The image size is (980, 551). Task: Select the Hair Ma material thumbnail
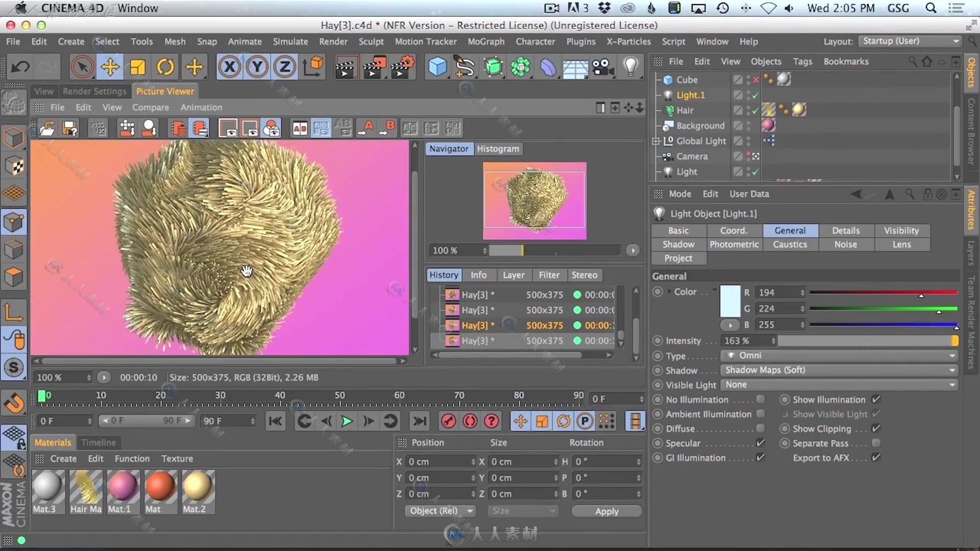coord(86,492)
